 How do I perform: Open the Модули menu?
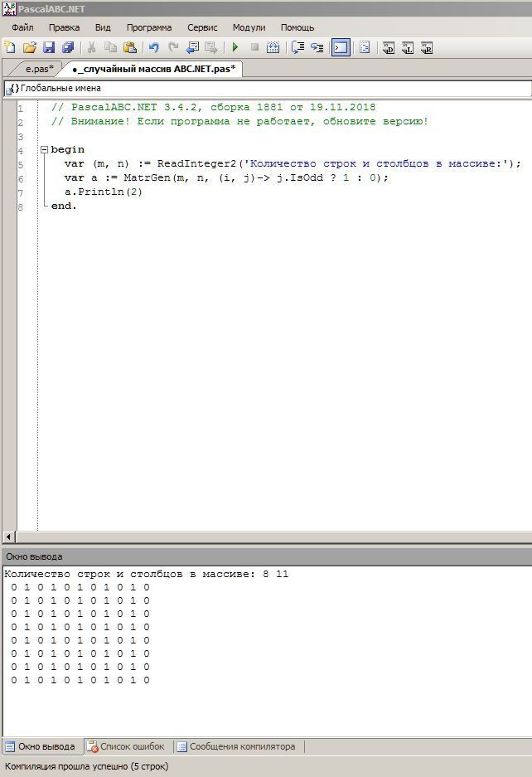pos(249,27)
